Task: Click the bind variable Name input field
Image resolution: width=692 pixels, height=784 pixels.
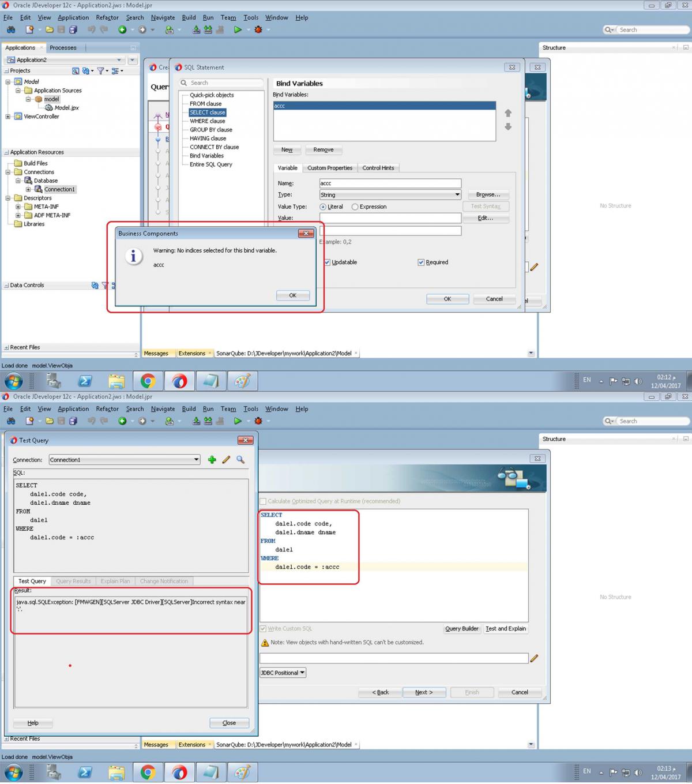Action: [x=390, y=183]
